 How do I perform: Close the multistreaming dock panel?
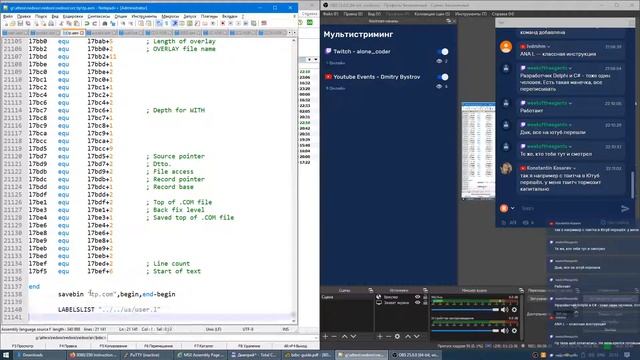click(x=453, y=21)
